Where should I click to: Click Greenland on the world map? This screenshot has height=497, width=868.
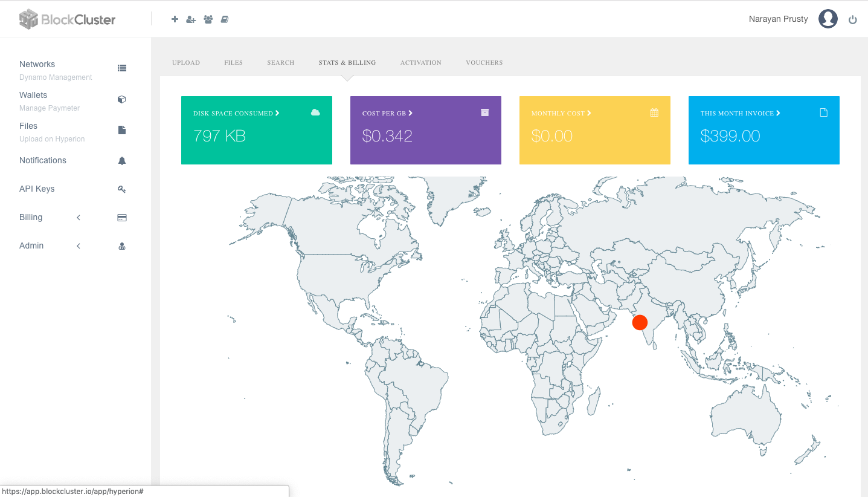click(454, 197)
